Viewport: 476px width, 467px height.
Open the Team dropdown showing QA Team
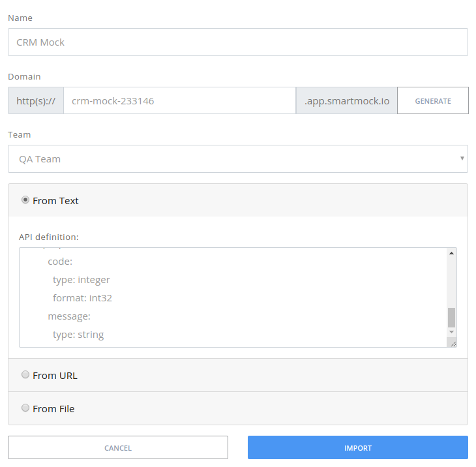(238, 159)
